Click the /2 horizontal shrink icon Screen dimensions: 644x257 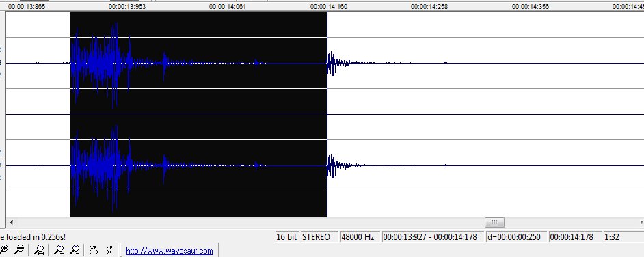coord(109,249)
